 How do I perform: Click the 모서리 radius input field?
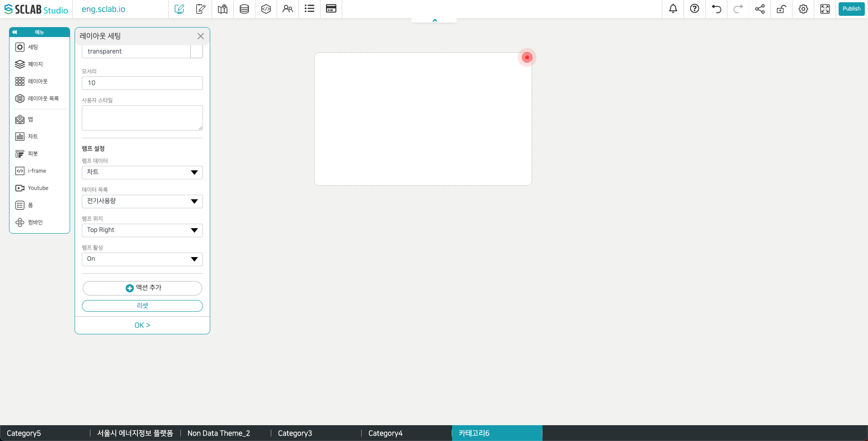click(142, 83)
